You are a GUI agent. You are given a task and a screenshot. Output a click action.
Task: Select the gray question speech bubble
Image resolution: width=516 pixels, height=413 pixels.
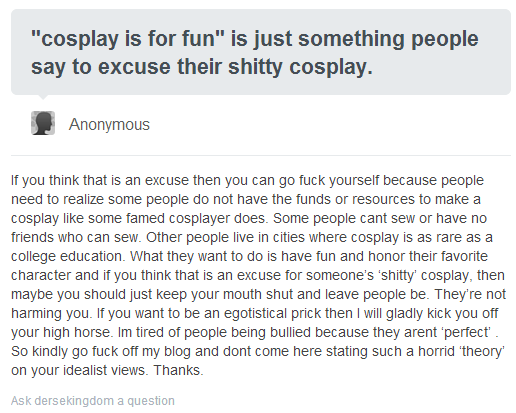coord(261,52)
